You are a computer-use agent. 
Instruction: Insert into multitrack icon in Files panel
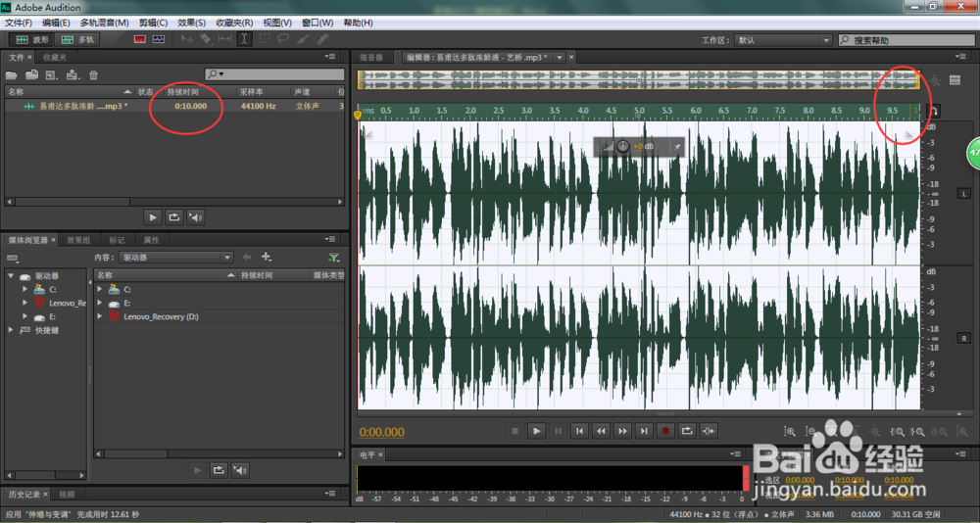coord(73,75)
